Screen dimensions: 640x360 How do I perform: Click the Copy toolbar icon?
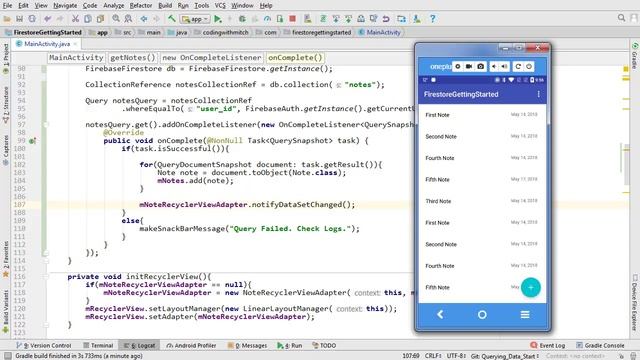(x=88, y=19)
